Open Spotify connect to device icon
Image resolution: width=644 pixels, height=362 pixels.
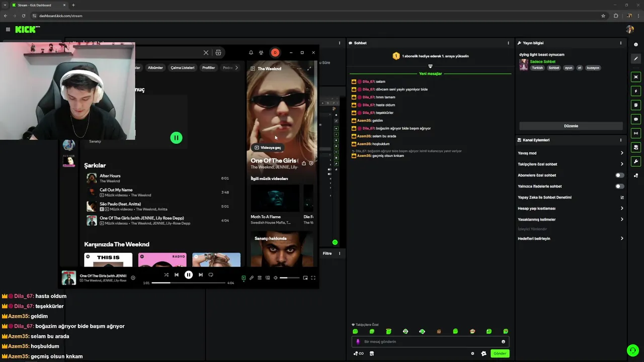coord(268,278)
